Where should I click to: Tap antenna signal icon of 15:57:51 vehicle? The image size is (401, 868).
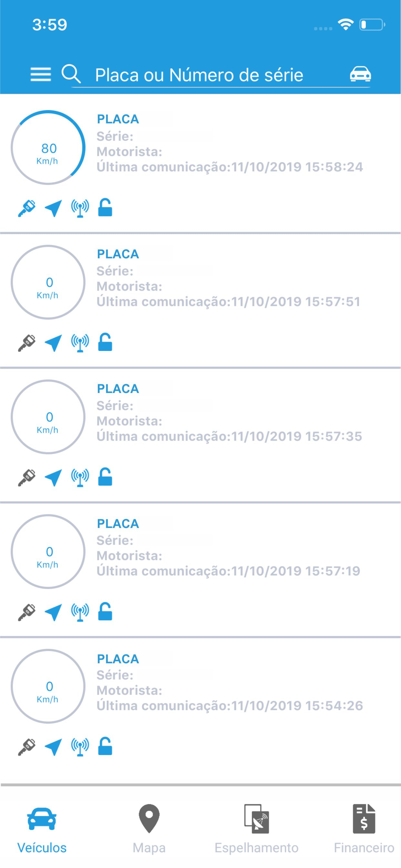click(x=80, y=343)
